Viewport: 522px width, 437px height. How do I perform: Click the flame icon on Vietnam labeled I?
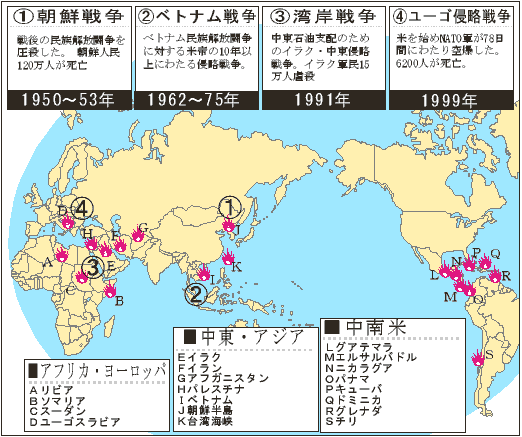(x=203, y=273)
